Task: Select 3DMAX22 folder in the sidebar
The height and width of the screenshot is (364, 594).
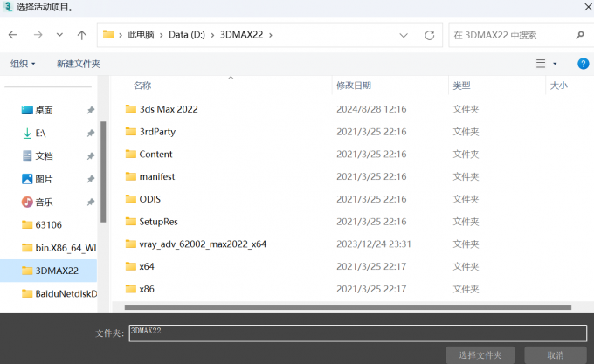Action: click(x=49, y=271)
